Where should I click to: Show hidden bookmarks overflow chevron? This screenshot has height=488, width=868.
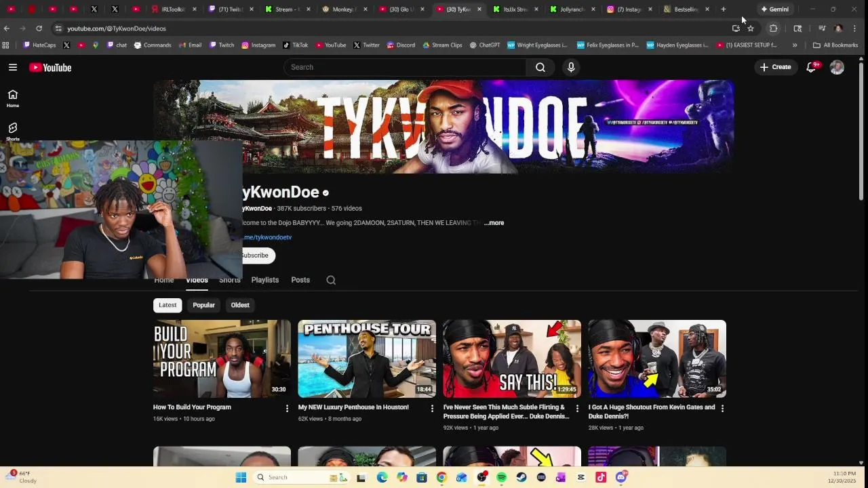click(795, 45)
